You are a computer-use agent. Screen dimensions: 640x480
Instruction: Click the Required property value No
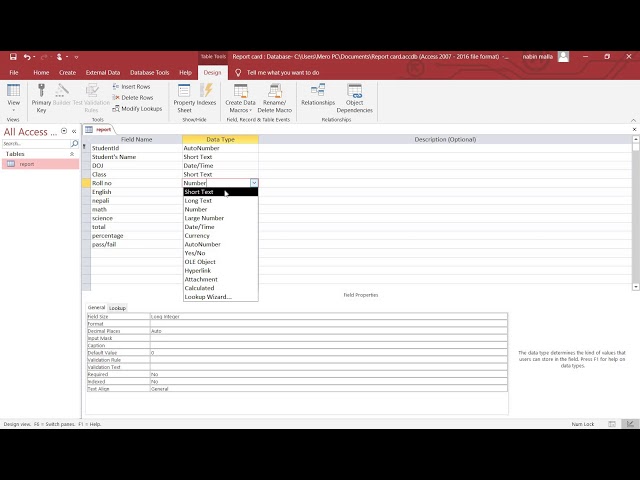pyautogui.click(x=329, y=374)
